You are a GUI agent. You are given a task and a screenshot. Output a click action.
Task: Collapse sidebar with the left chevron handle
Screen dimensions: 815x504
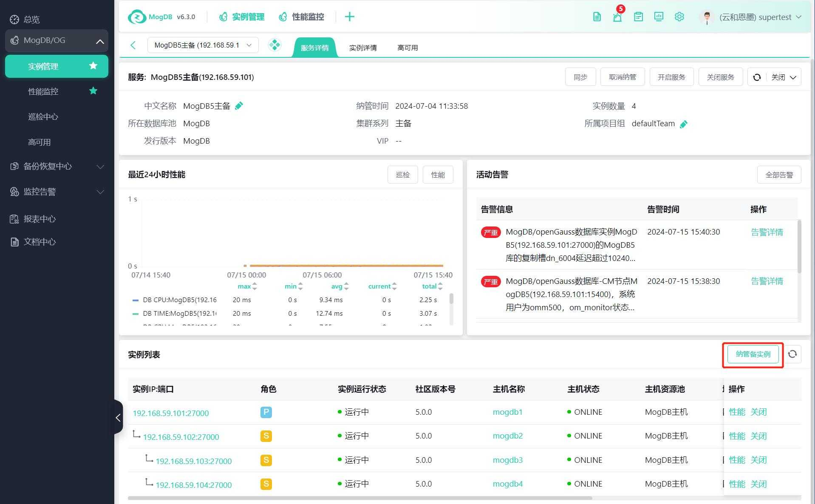coord(118,417)
